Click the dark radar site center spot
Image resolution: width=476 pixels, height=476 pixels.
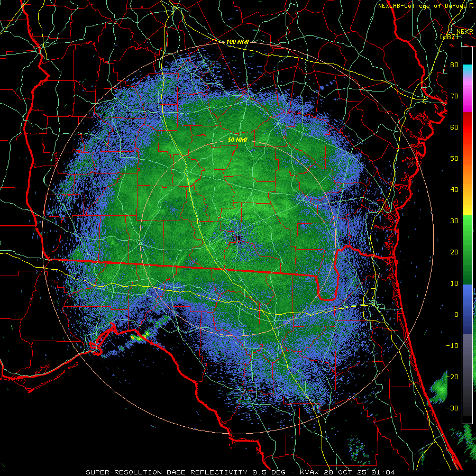238,239
